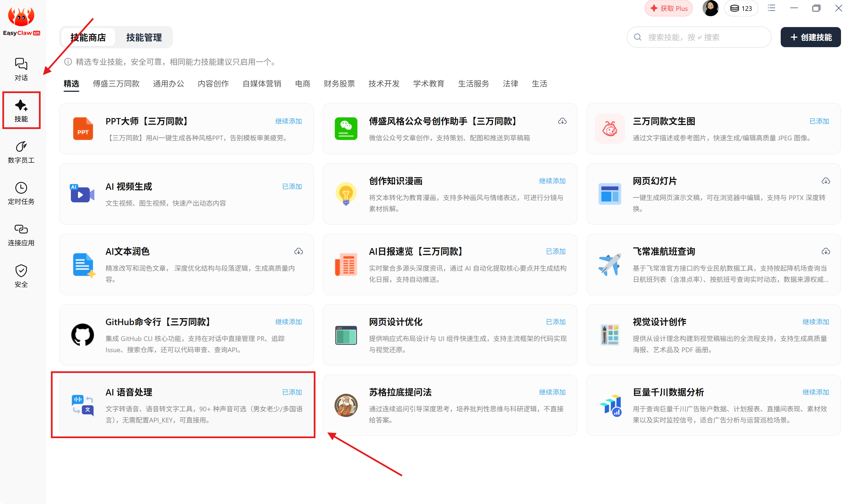Open the AI文本润色 card title
Image resolution: width=853 pixels, height=504 pixels.
click(127, 251)
